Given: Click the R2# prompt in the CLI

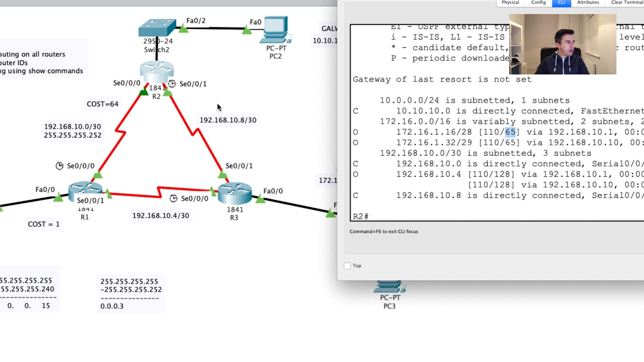Looking at the screenshot, I should (361, 216).
